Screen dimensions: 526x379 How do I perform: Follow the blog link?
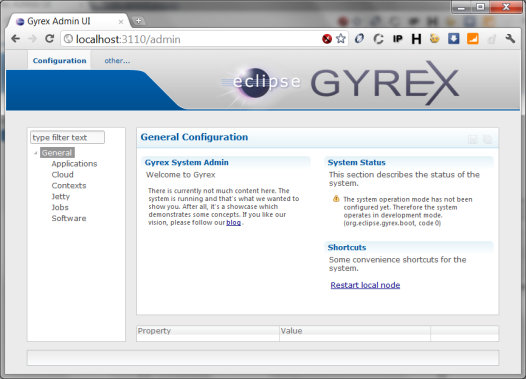(x=233, y=222)
